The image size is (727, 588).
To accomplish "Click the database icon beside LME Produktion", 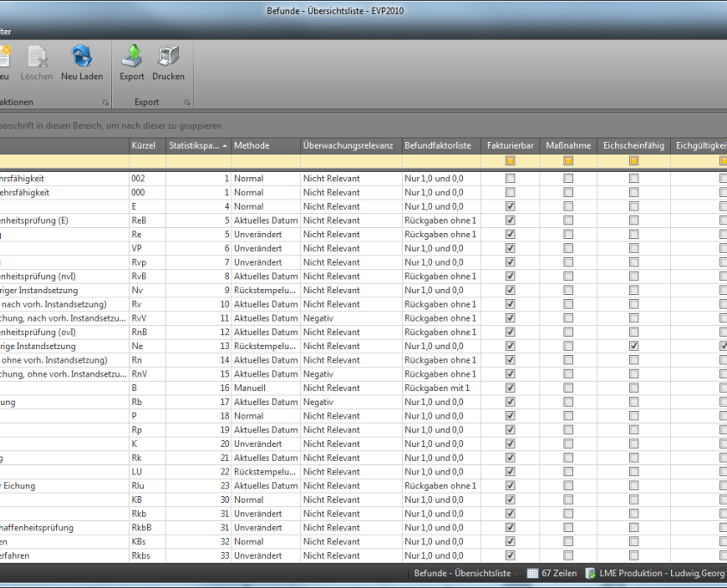I will 590,573.
